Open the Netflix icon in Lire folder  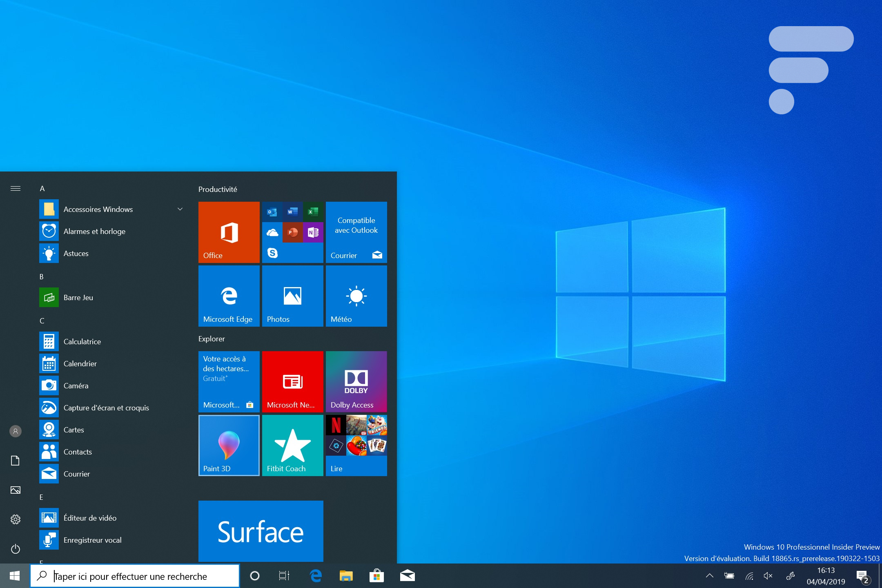[336, 425]
